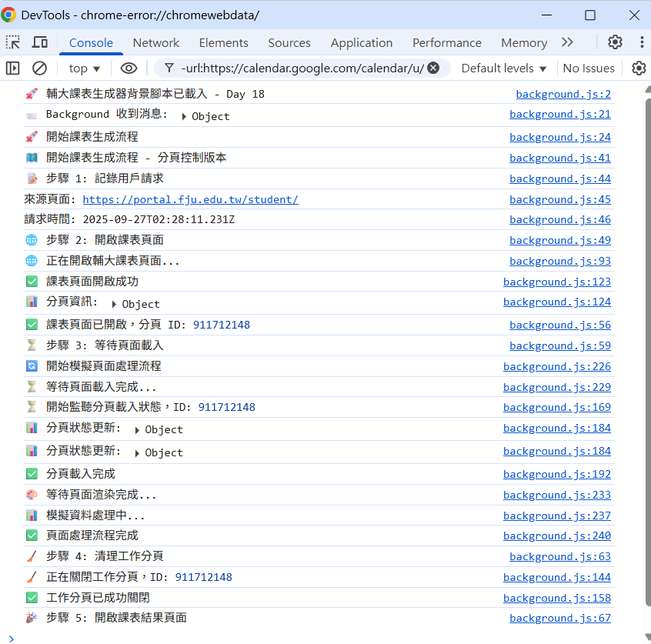Switch to the Network tab
Image resolution: width=651 pixels, height=644 pixels.
pos(155,42)
